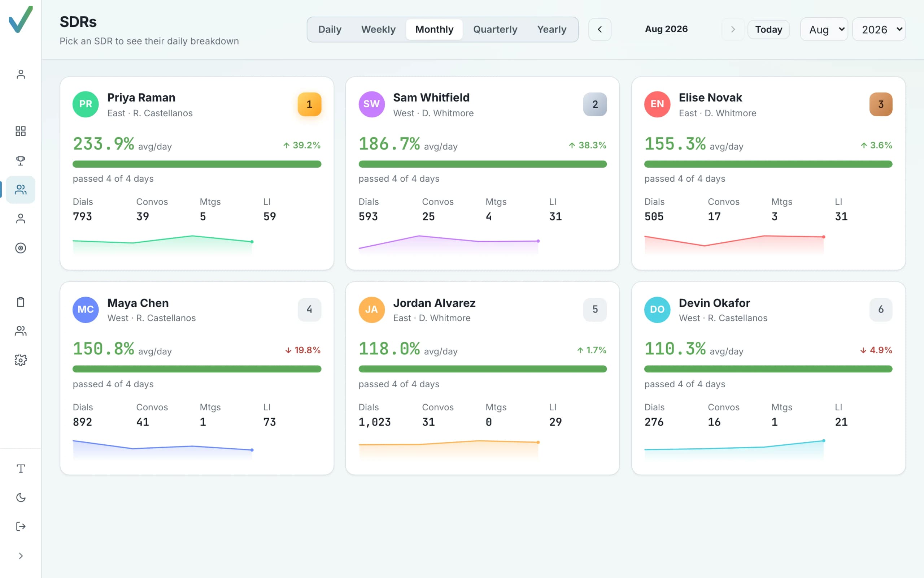
Task: Click the silver rank 2 badge
Action: coord(595,104)
